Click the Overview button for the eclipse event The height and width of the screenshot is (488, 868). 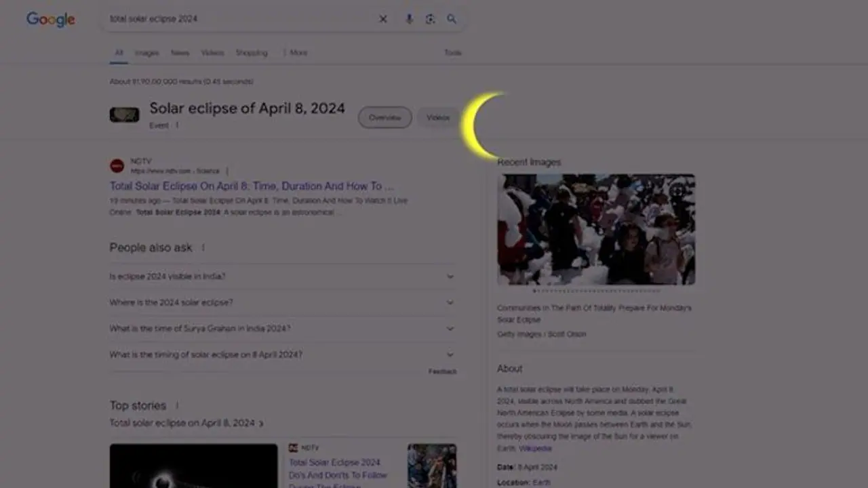(x=384, y=117)
